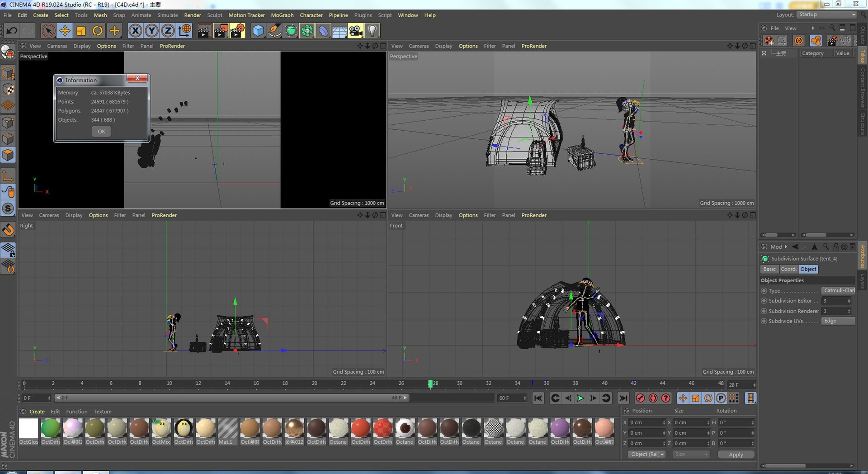Open the Subdivide UVs Edge dropdown
868x474 pixels.
coord(838,321)
